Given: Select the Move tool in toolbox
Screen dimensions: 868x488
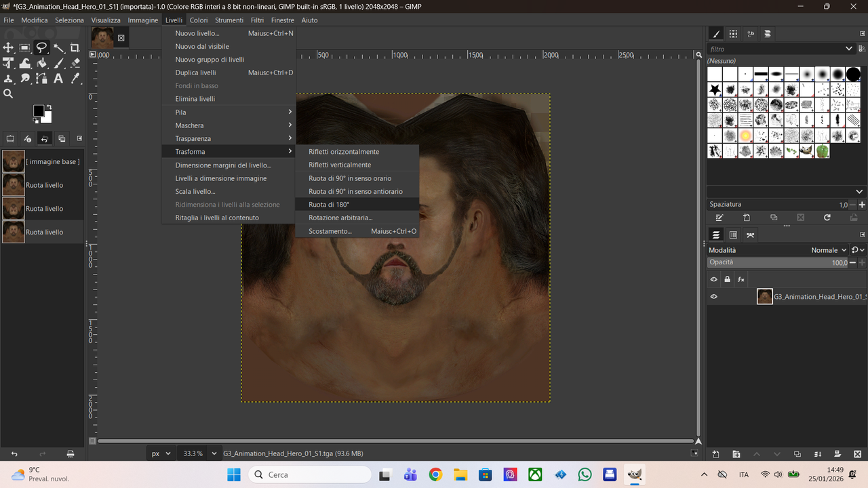Looking at the screenshot, I should pyautogui.click(x=8, y=47).
